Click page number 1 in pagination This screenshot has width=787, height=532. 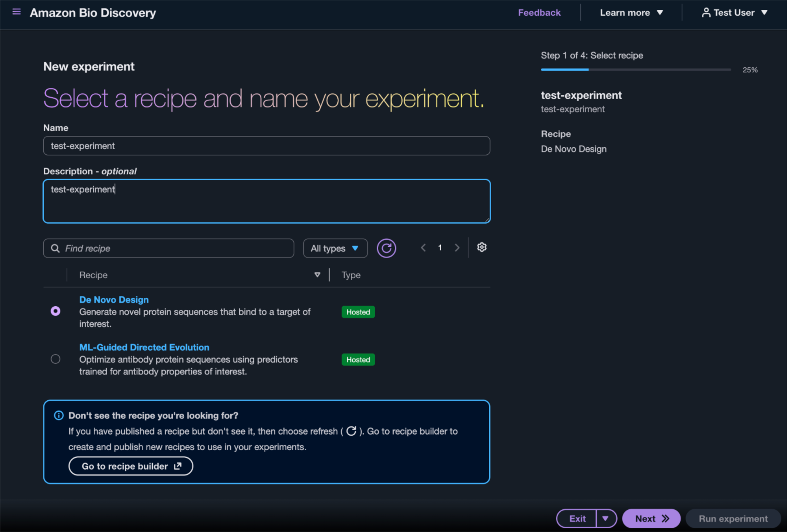[x=440, y=248]
